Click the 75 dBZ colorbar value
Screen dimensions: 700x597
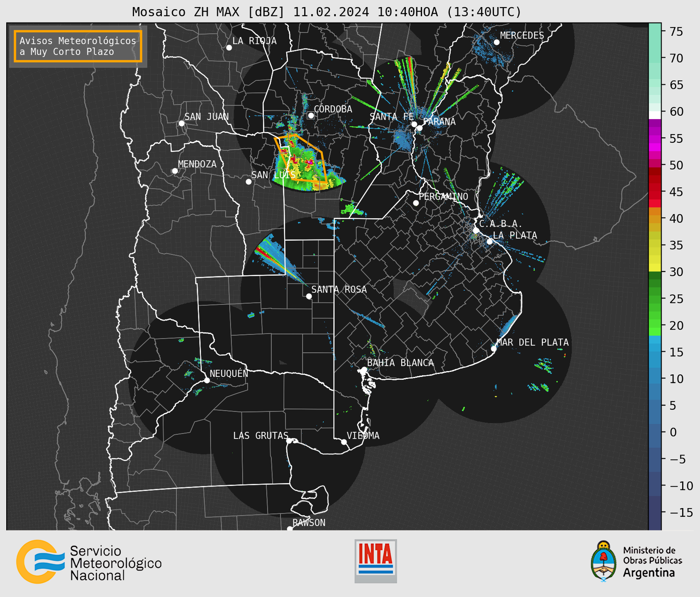[676, 32]
